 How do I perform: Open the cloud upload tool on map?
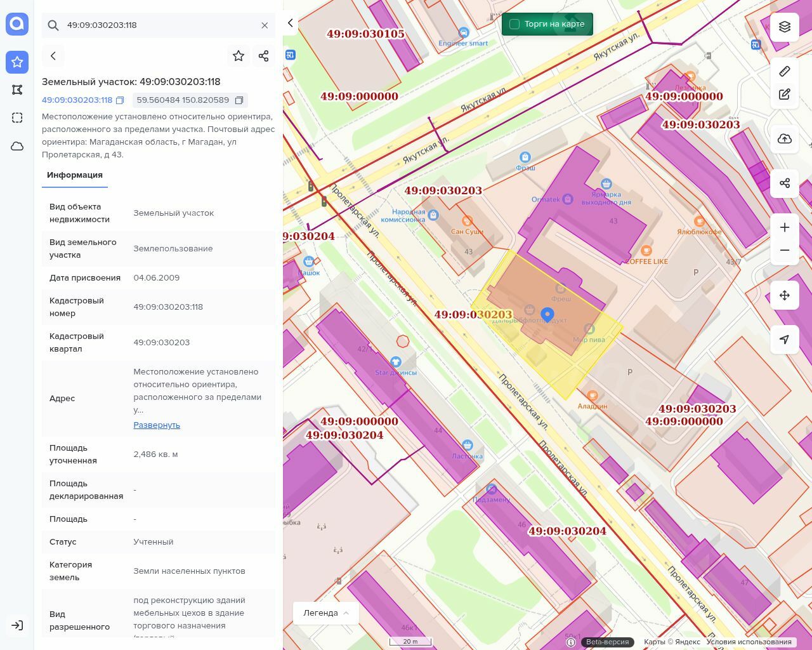click(785, 139)
